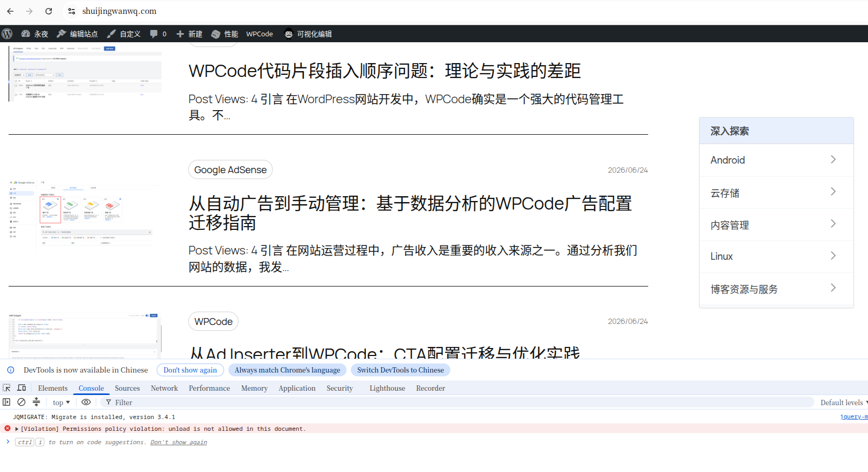The height and width of the screenshot is (472, 868).
Task: Open the Android category link
Action: point(727,160)
